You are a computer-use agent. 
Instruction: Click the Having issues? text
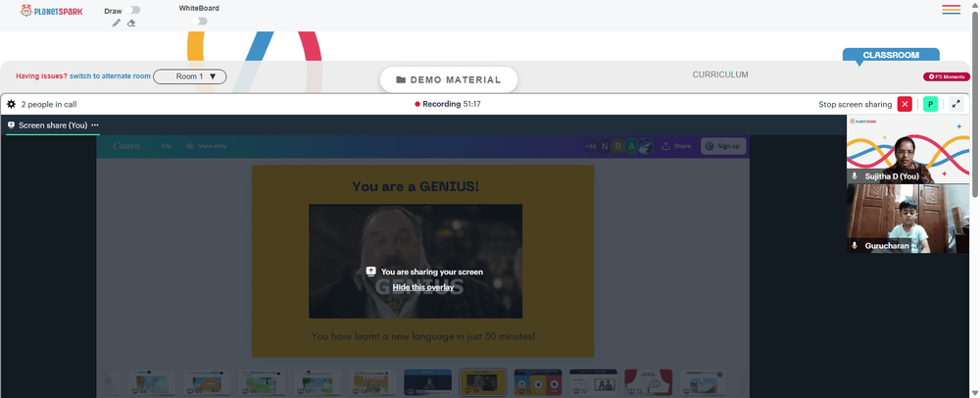(41, 76)
